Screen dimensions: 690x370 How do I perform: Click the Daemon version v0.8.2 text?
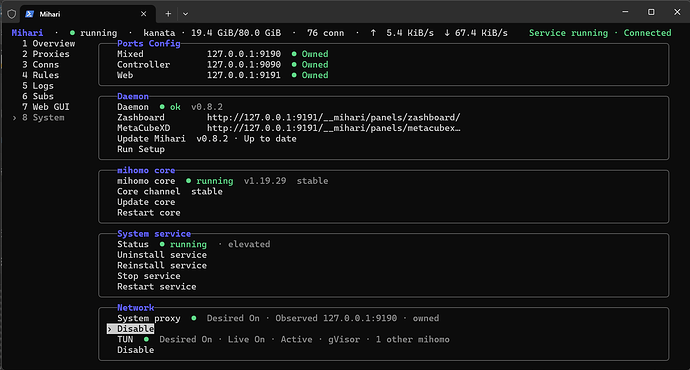click(x=207, y=107)
